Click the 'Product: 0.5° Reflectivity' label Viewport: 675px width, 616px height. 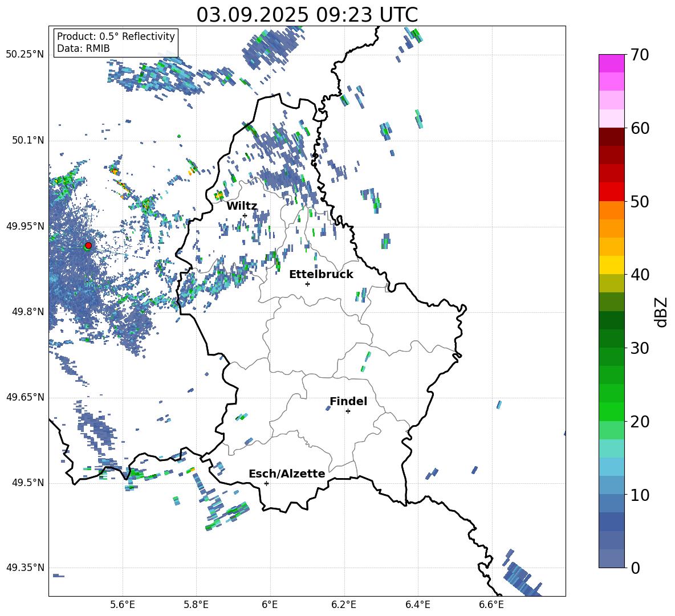[x=116, y=36]
